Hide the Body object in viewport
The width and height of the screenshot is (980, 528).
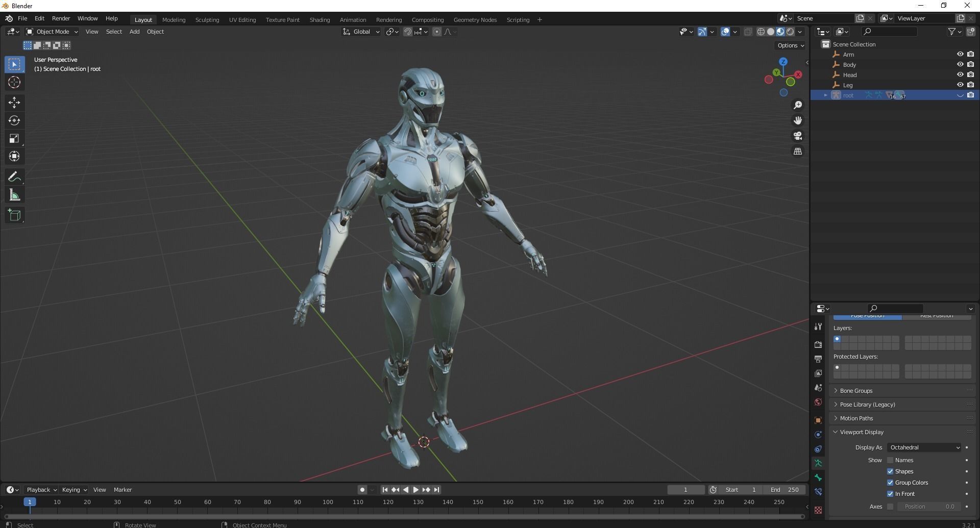click(x=960, y=64)
